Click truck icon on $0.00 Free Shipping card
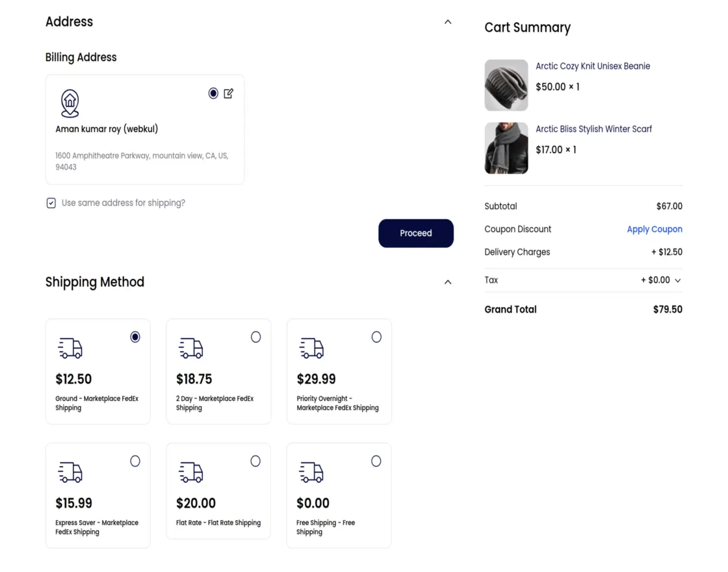Image resolution: width=728 pixels, height=572 pixels. pos(311,472)
